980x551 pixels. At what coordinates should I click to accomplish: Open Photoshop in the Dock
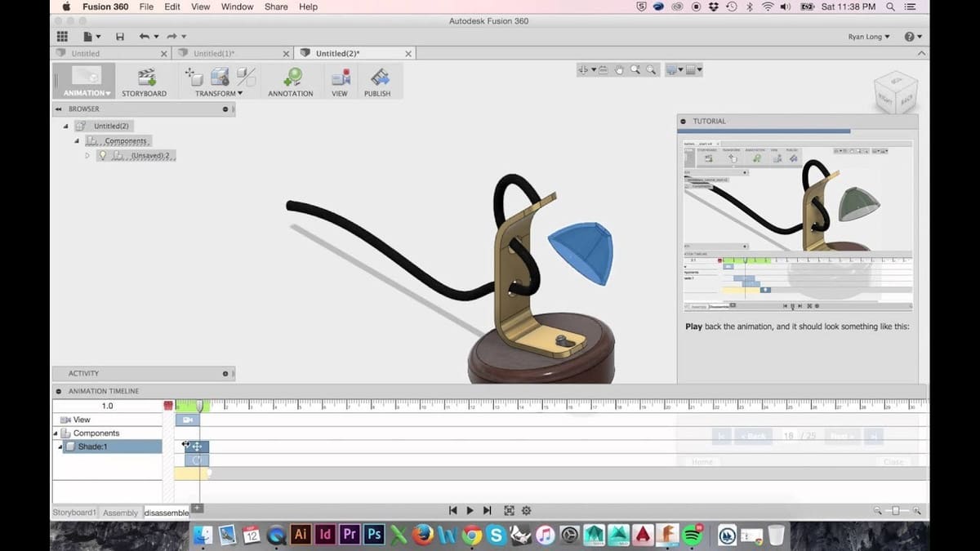(x=374, y=535)
